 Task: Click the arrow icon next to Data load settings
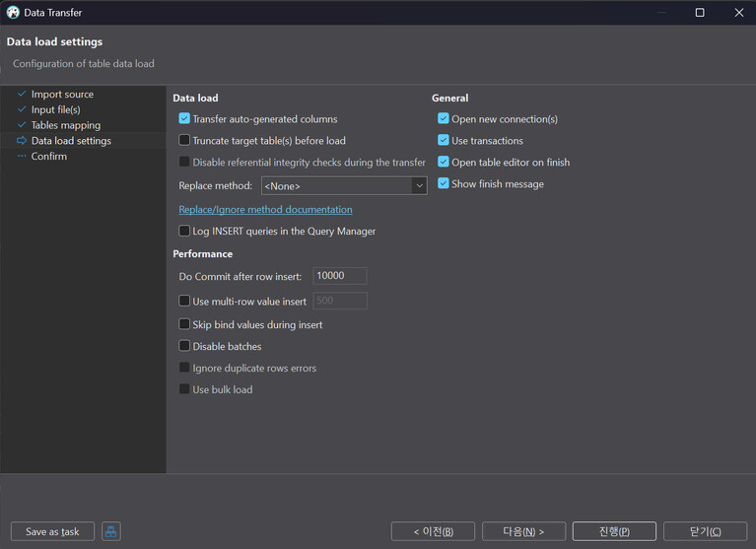pyautogui.click(x=22, y=140)
